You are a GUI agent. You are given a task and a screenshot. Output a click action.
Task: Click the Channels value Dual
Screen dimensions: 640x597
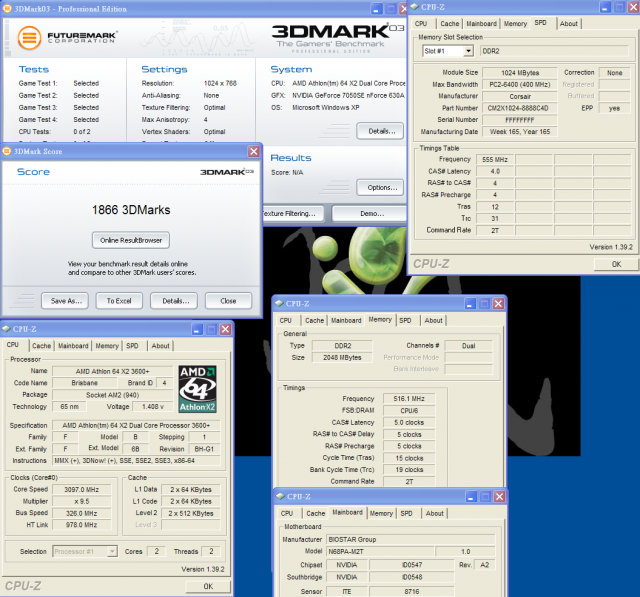[469, 346]
